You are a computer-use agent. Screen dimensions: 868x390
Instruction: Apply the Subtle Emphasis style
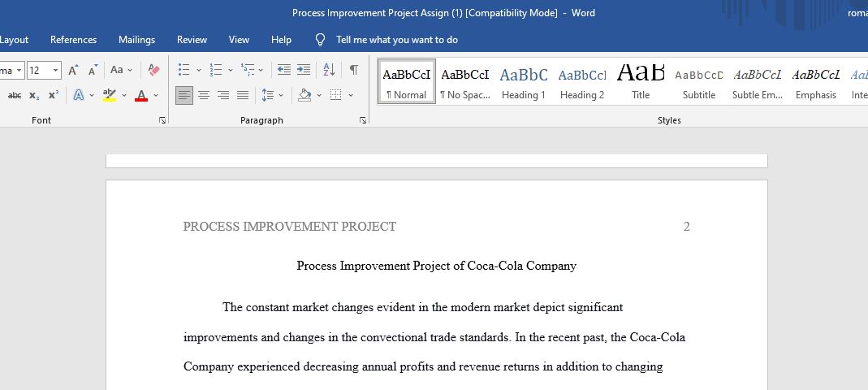tap(758, 81)
